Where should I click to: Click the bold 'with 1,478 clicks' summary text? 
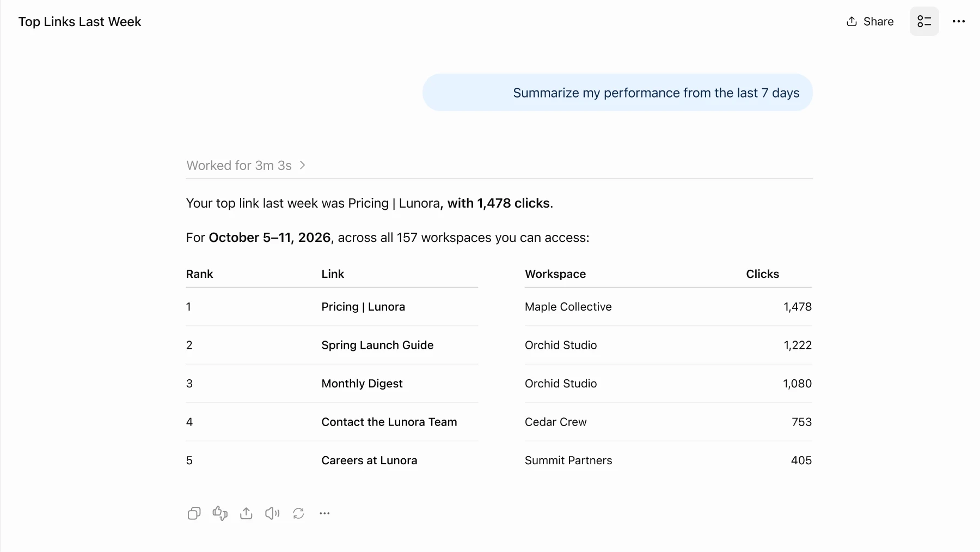[499, 203]
